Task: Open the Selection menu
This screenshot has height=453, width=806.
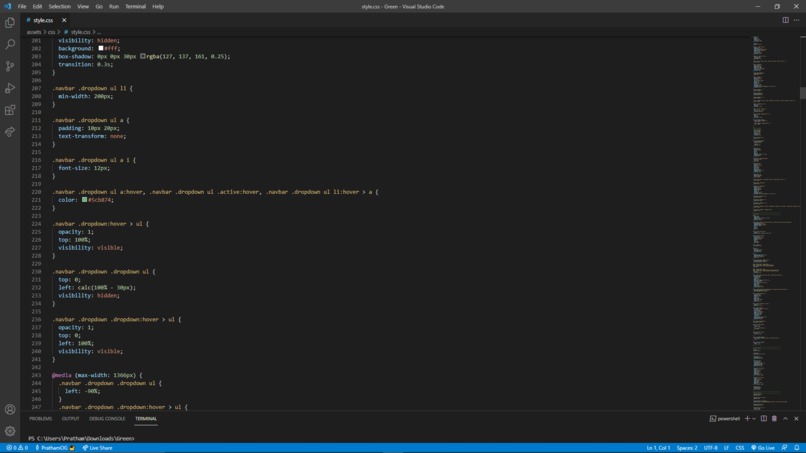Action: click(x=60, y=7)
